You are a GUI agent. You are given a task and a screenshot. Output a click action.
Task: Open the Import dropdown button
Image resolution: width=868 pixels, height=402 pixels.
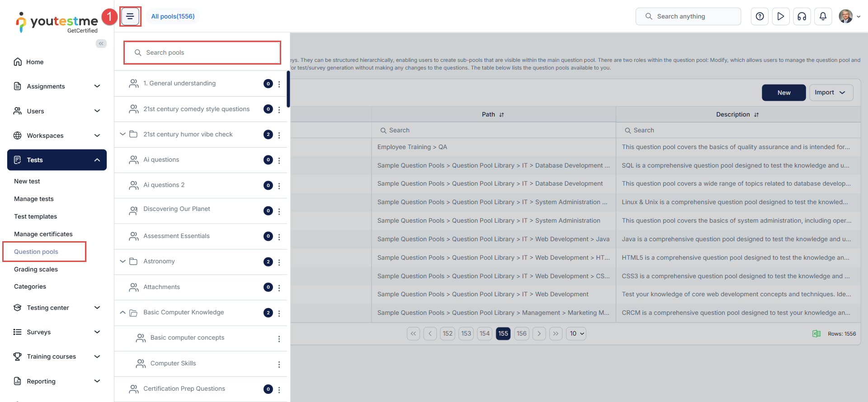(831, 93)
